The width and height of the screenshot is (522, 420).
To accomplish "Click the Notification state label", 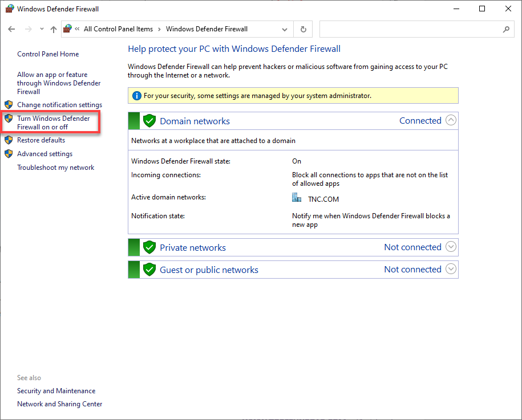I will click(x=158, y=216).
